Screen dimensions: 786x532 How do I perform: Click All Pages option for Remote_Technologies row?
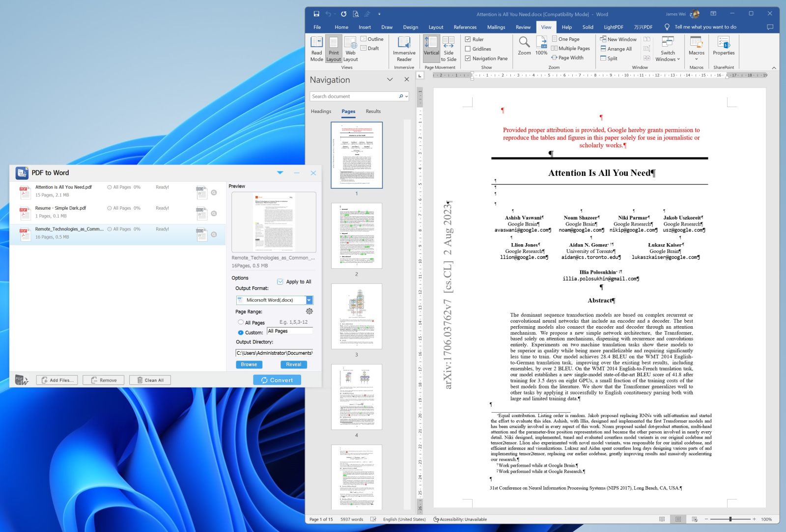pos(119,229)
